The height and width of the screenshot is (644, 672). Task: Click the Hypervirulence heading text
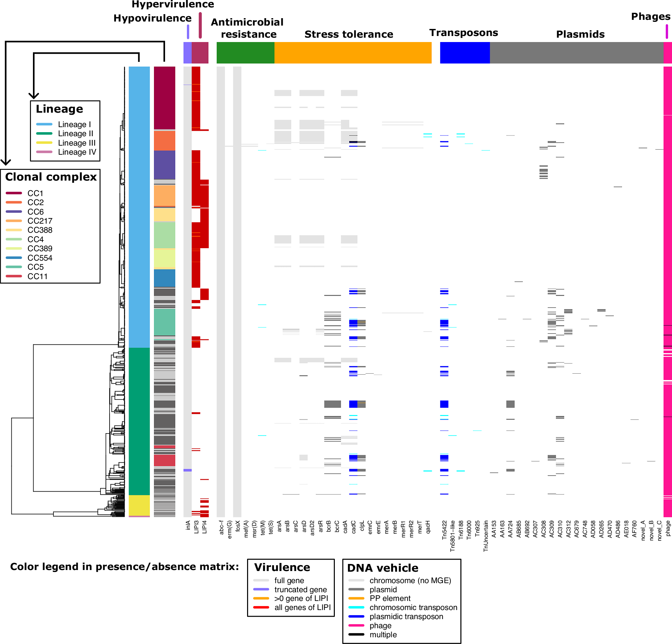pyautogui.click(x=173, y=4)
